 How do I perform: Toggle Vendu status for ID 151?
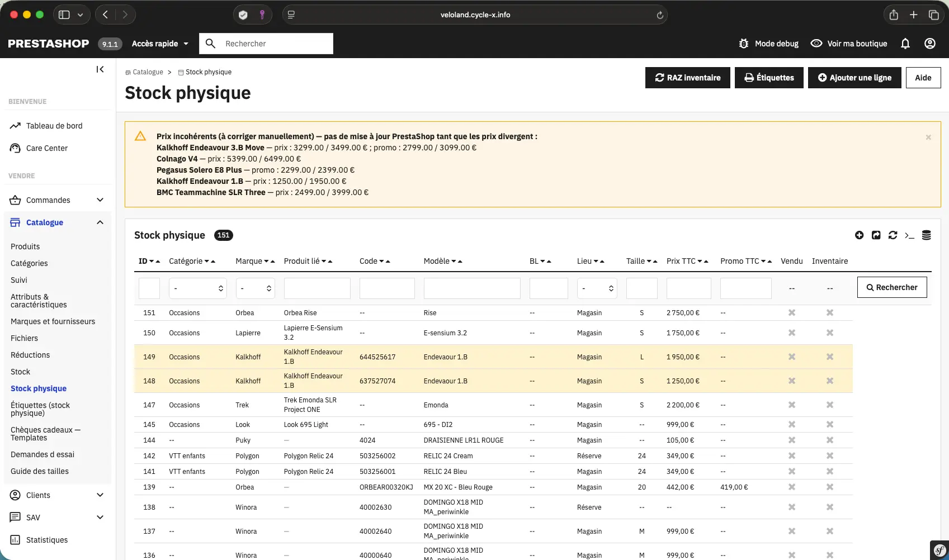(x=792, y=313)
